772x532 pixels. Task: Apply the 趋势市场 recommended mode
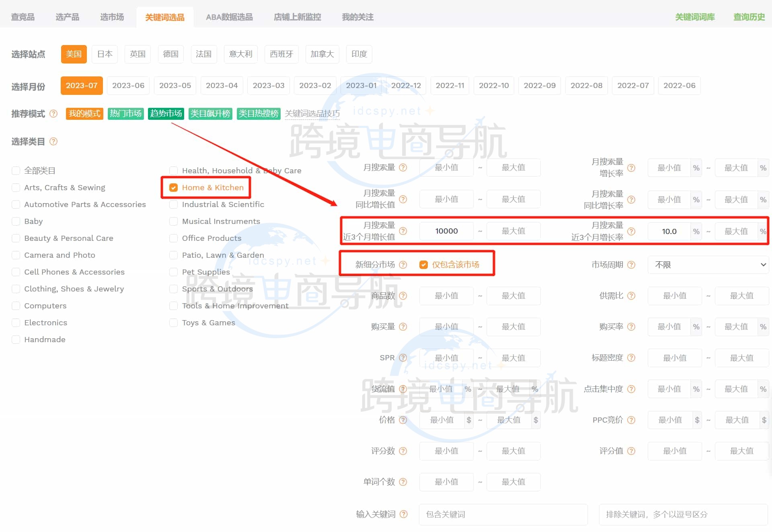(x=166, y=114)
